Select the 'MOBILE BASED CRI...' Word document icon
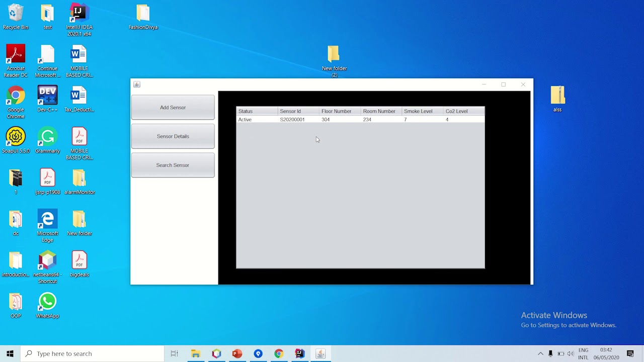The height and width of the screenshot is (362, 644). tap(79, 61)
